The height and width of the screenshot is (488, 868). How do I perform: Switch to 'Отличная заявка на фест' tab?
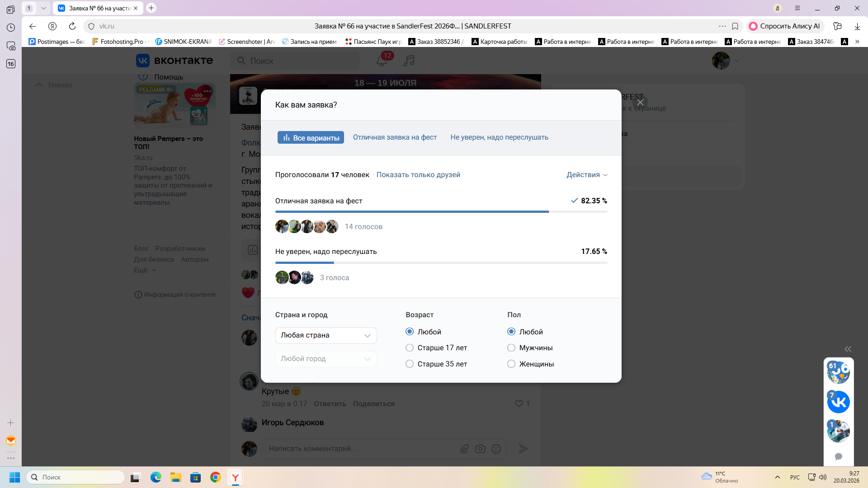pyautogui.click(x=395, y=137)
